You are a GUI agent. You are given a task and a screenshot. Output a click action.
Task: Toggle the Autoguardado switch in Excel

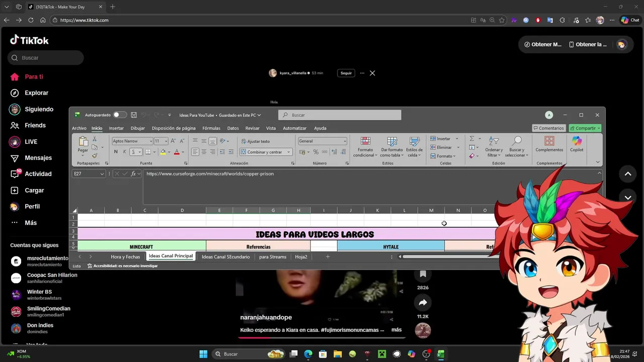pyautogui.click(x=119, y=115)
